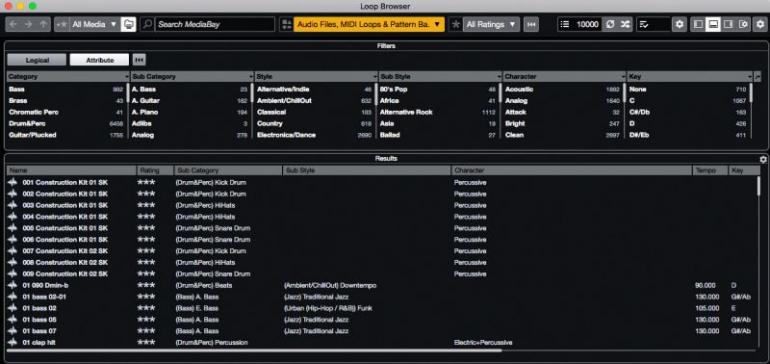770x364 pixels.
Task: Set rating stars for 005 Construction Kit 01 SK
Action: tap(146, 228)
